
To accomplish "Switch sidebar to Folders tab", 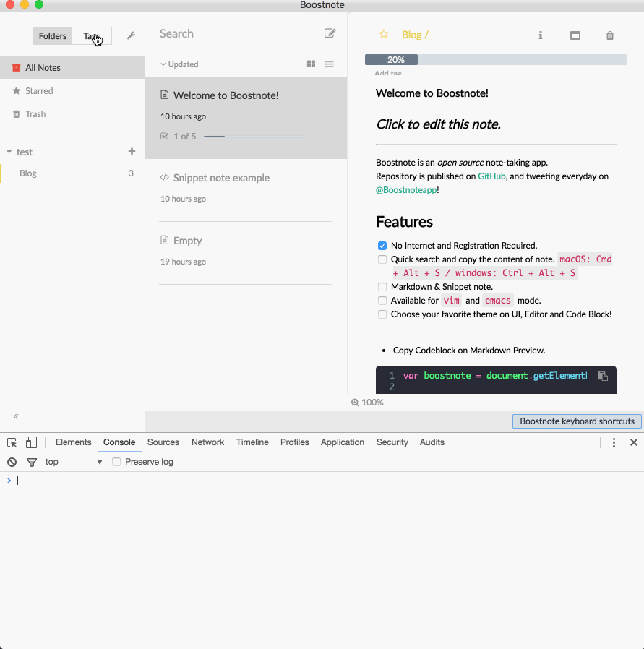I will click(x=53, y=36).
